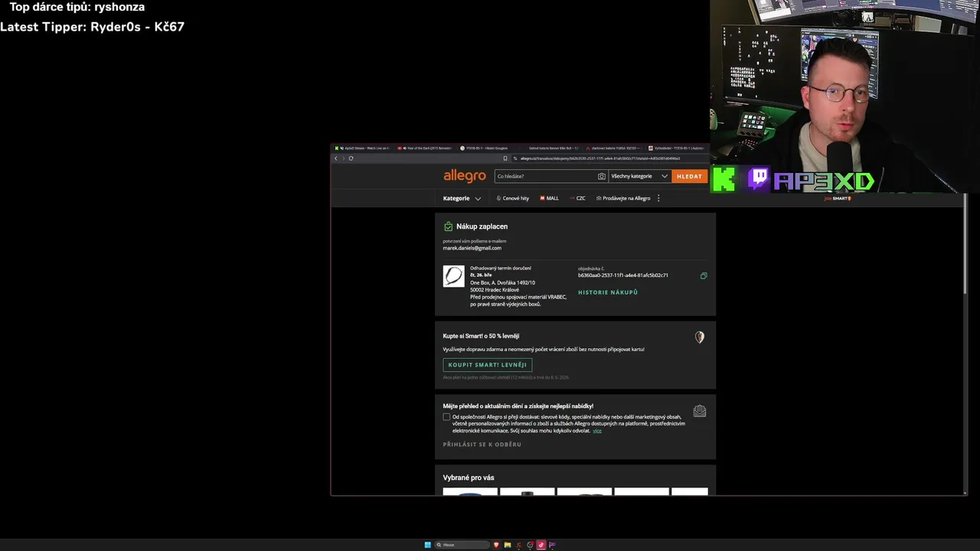Image resolution: width=980 pixels, height=551 pixels.
Task: Click the email marek.daniels@gmail.com text
Action: (x=472, y=248)
